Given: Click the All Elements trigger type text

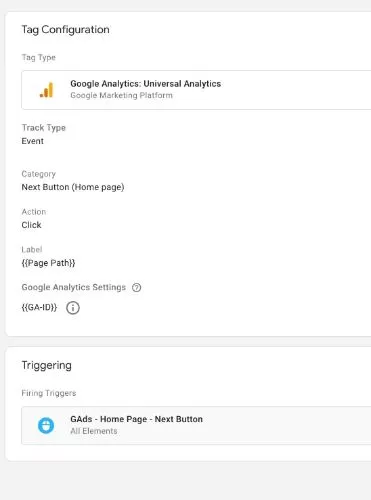Looking at the screenshot, I should tap(94, 431).
